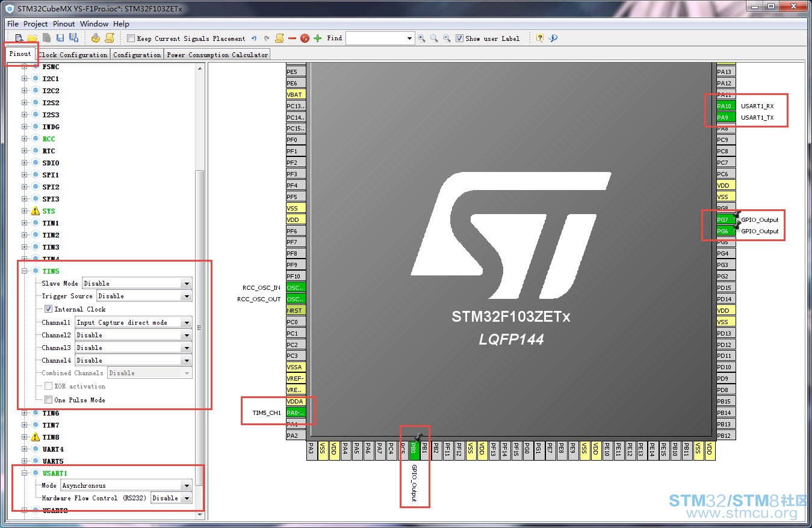Open the USART1 Mode dropdown
Viewport: 812px width, 528px height.
pyautogui.click(x=126, y=485)
